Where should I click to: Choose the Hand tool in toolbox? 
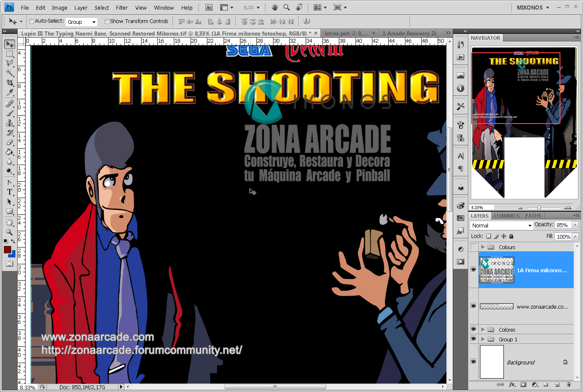[9, 222]
